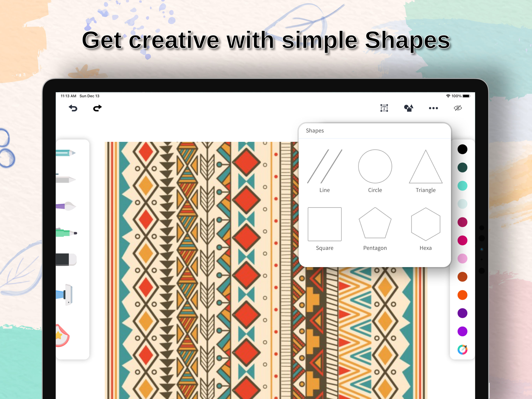The image size is (532, 399).
Task: Select the teal pencil tool
Action: tap(65, 153)
